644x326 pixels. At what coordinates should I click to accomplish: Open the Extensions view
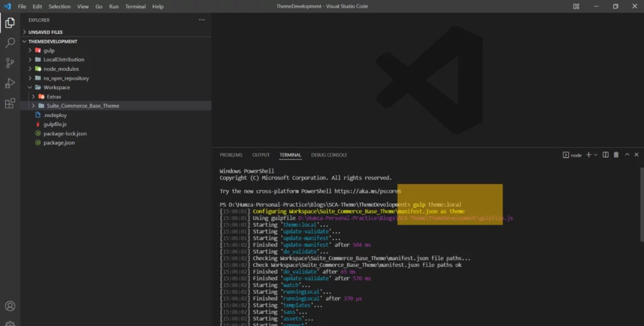[10, 103]
